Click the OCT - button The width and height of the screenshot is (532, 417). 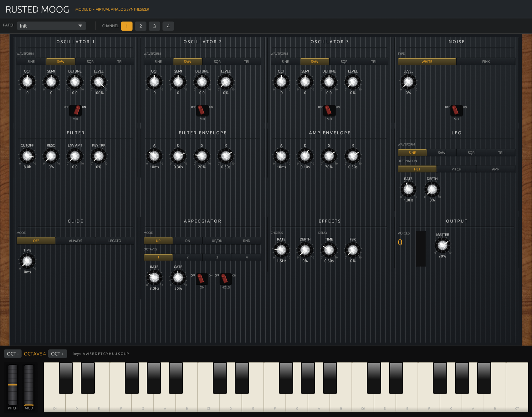[x=13, y=354]
